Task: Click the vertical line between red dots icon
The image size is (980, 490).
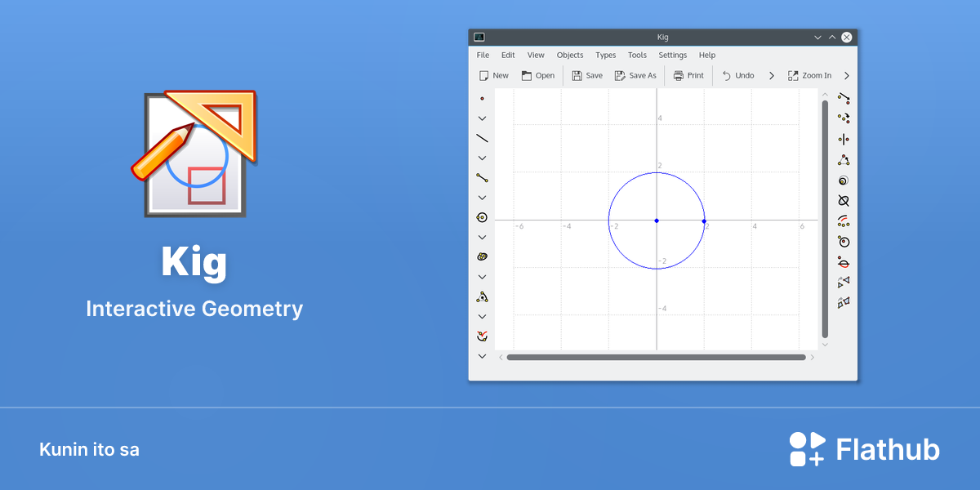Action: 844,139
